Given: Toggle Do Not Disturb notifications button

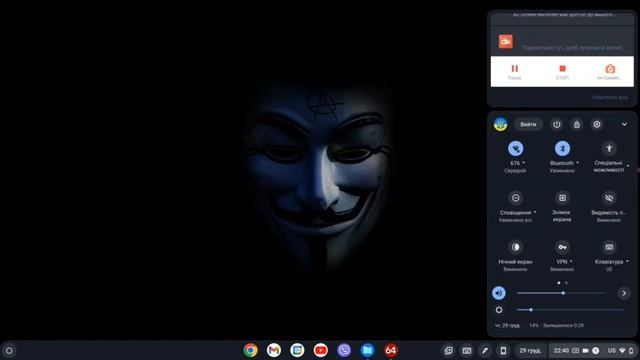Looking at the screenshot, I should [516, 198].
